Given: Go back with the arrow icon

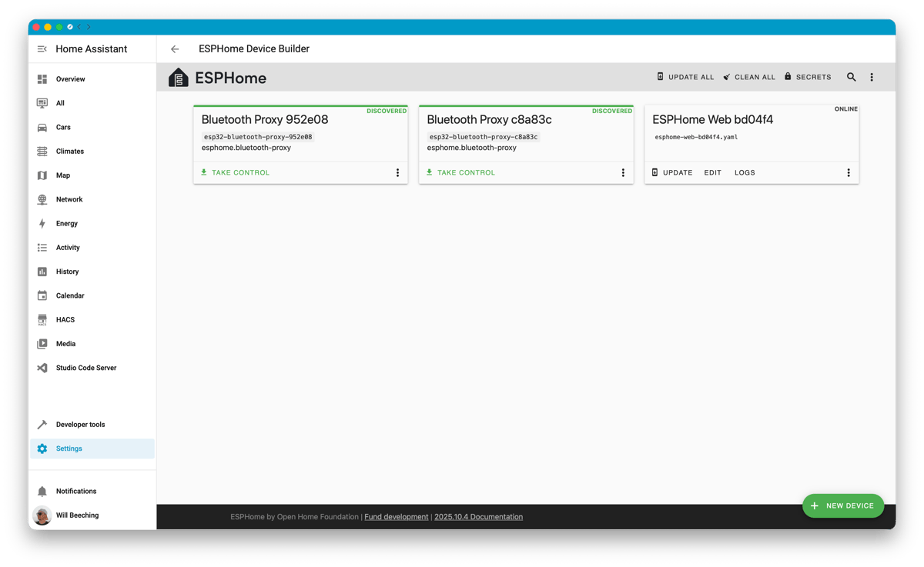Looking at the screenshot, I should pos(175,49).
